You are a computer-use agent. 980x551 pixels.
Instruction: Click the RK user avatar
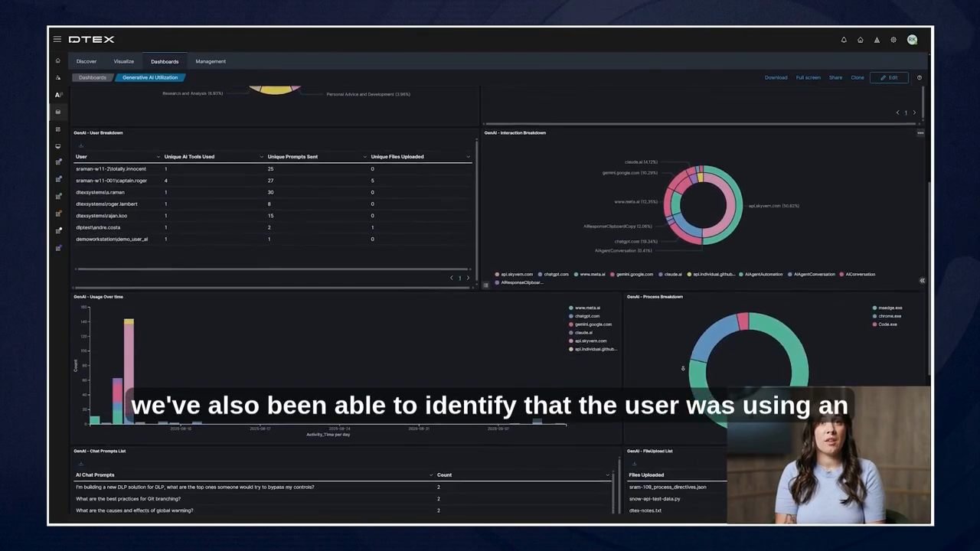(x=912, y=40)
